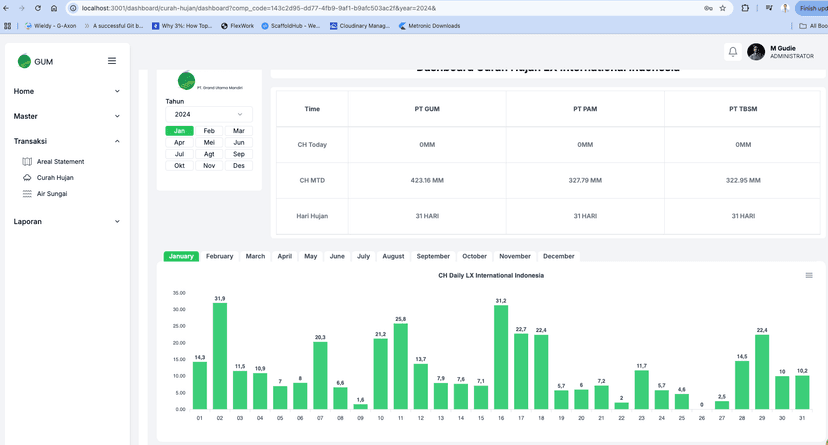Open the ScaffoldHub bookmark
The height and width of the screenshot is (445, 828).
pos(291,25)
